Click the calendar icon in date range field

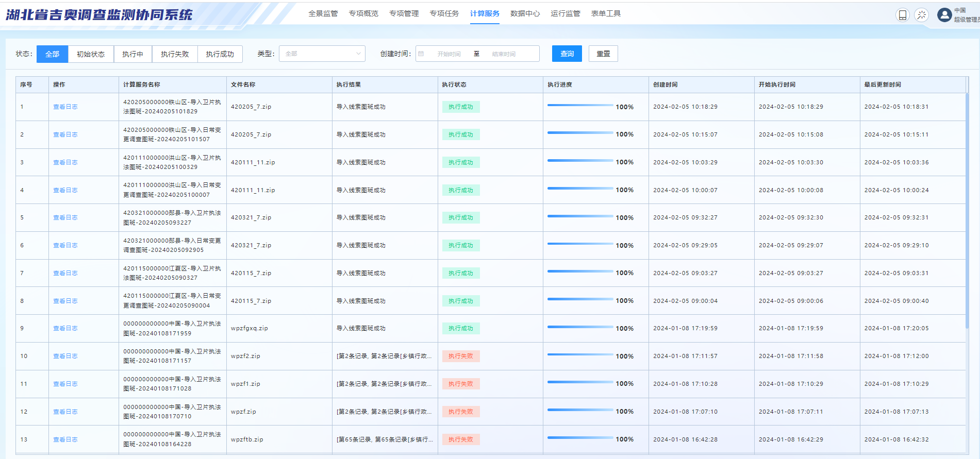[x=421, y=54]
